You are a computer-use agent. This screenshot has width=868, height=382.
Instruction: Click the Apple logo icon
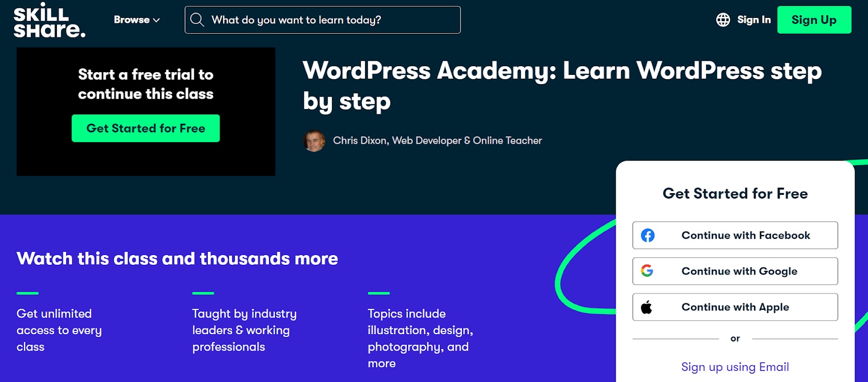point(647,307)
